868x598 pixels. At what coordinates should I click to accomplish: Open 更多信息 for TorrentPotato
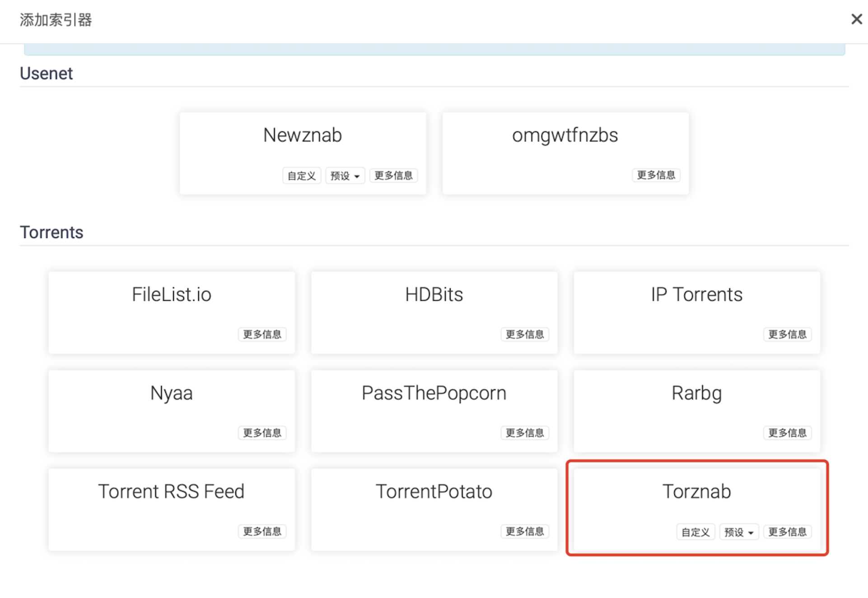(524, 531)
